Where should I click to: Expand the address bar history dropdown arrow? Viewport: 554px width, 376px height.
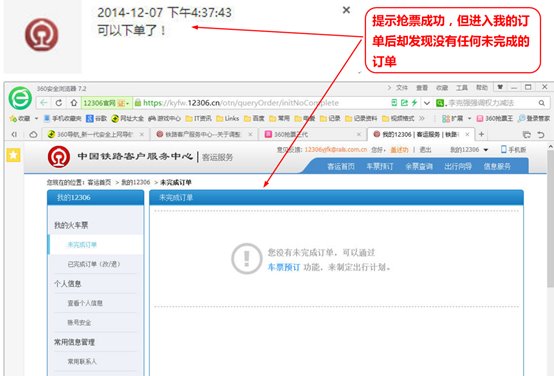click(427, 103)
